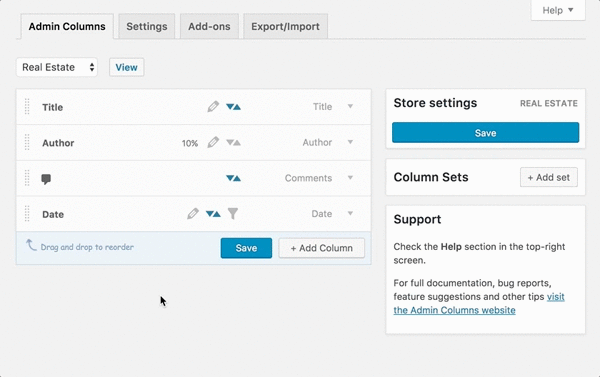This screenshot has height=377, width=600.
Task: Toggle the sort arrows icon in Comments row
Action: pyautogui.click(x=233, y=178)
